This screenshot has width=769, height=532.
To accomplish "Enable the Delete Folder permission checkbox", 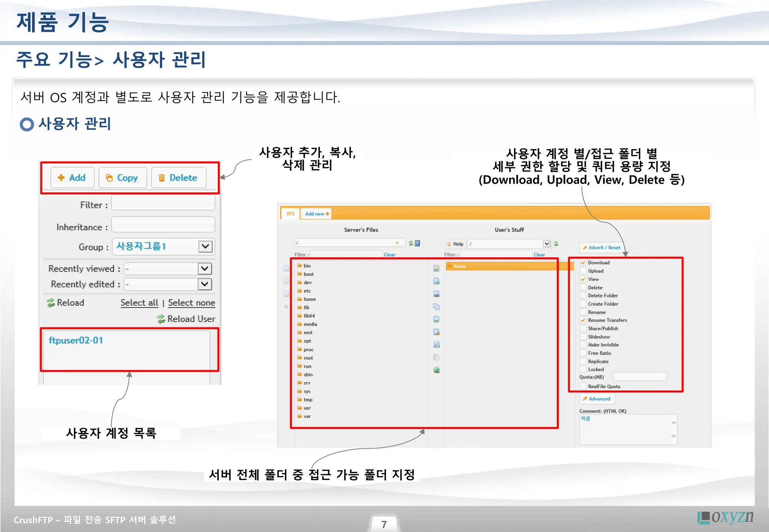I will (x=583, y=296).
